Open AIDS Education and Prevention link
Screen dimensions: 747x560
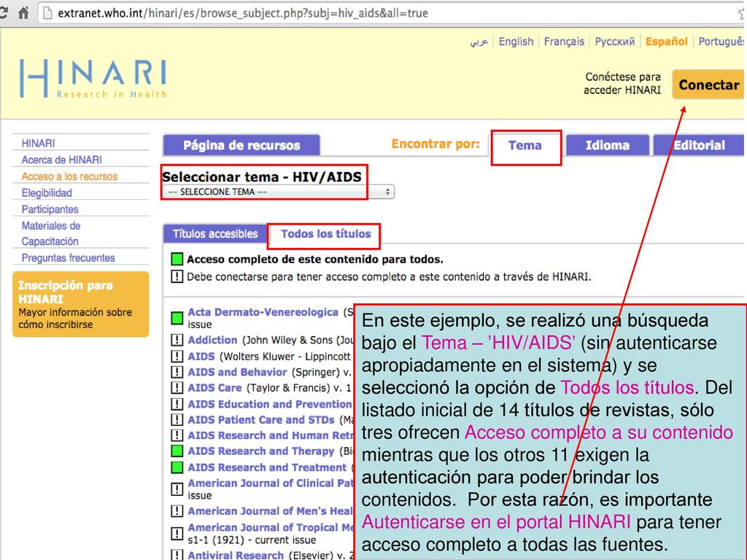(270, 404)
